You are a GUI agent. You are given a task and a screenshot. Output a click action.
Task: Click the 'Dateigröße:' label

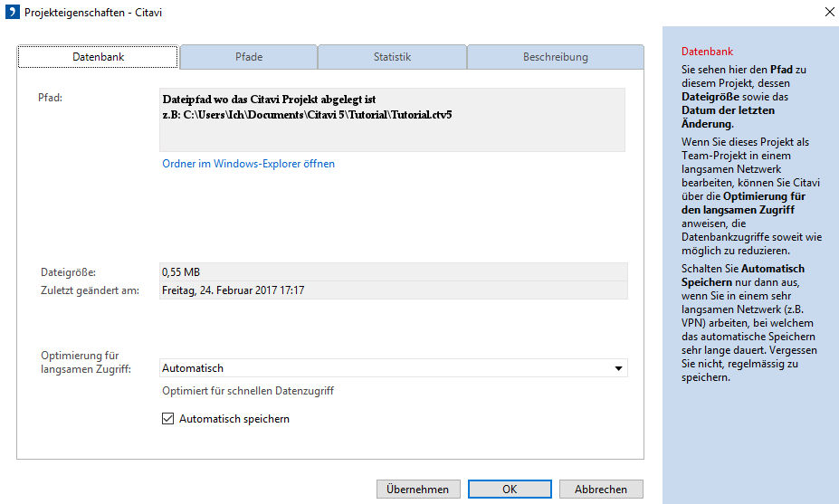(x=68, y=271)
